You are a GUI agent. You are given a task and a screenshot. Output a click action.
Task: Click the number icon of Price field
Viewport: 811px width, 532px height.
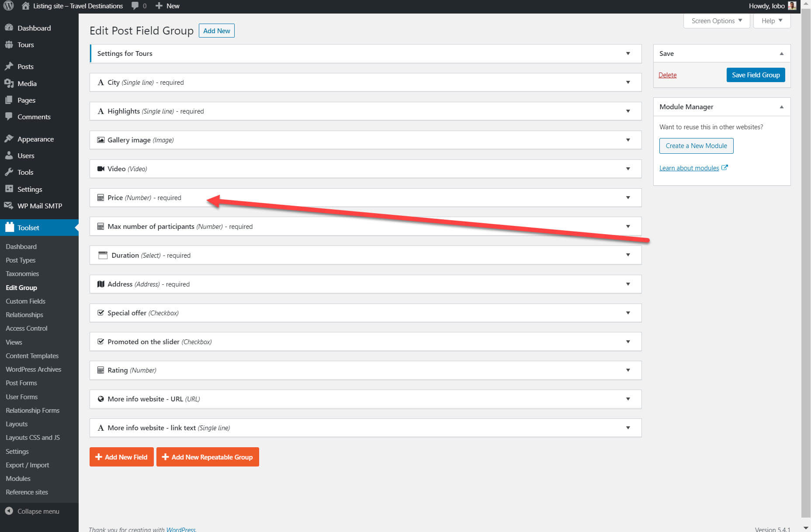click(x=101, y=197)
